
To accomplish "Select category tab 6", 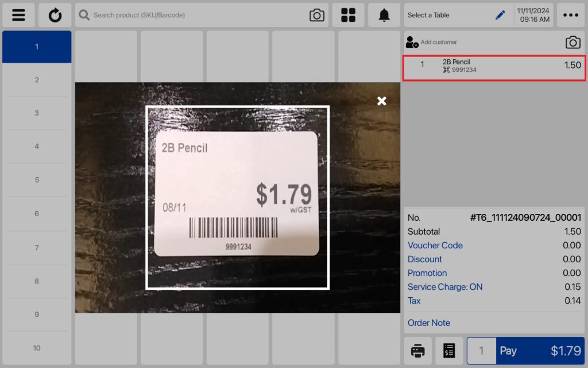I will [x=37, y=214].
